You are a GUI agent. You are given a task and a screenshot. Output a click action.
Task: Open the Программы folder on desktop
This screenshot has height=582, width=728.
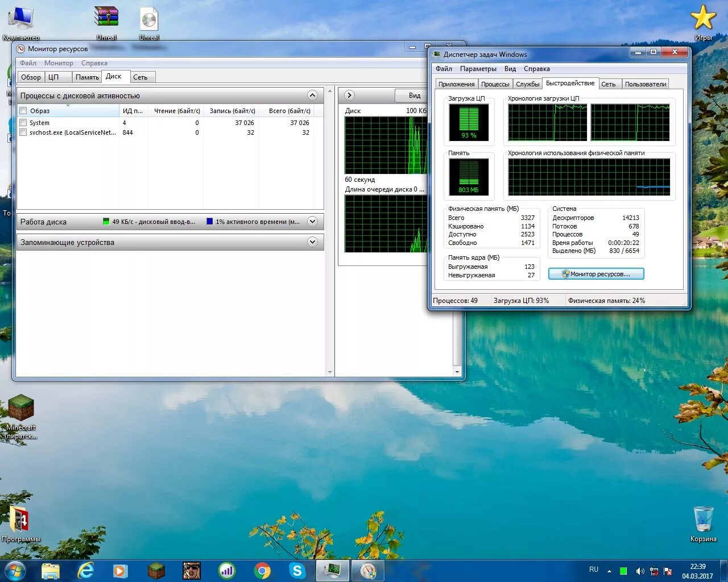click(x=20, y=523)
